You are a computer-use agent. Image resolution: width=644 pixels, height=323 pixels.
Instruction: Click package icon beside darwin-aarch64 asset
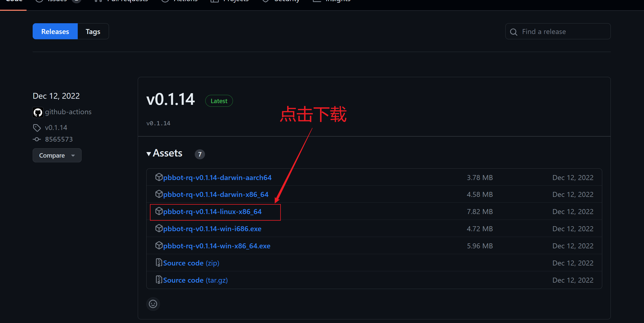(x=159, y=177)
